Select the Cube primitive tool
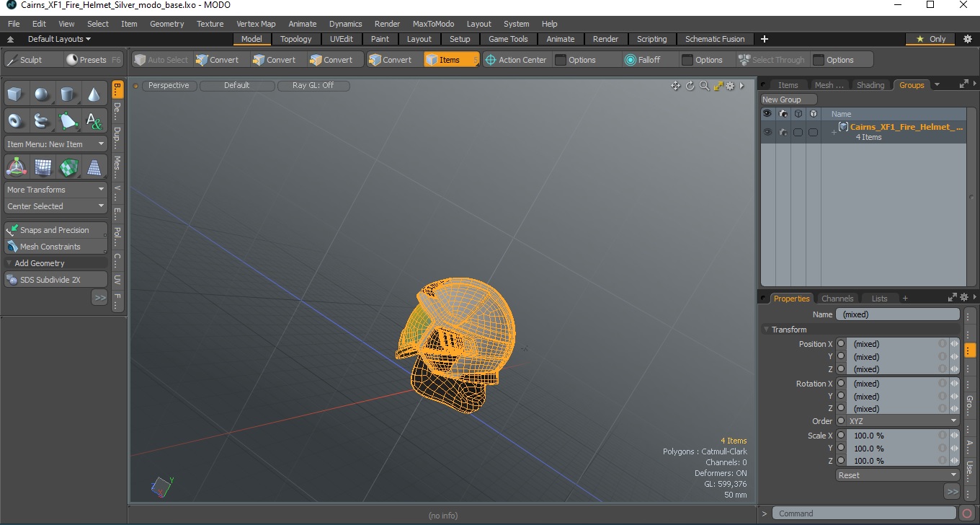 pos(17,94)
